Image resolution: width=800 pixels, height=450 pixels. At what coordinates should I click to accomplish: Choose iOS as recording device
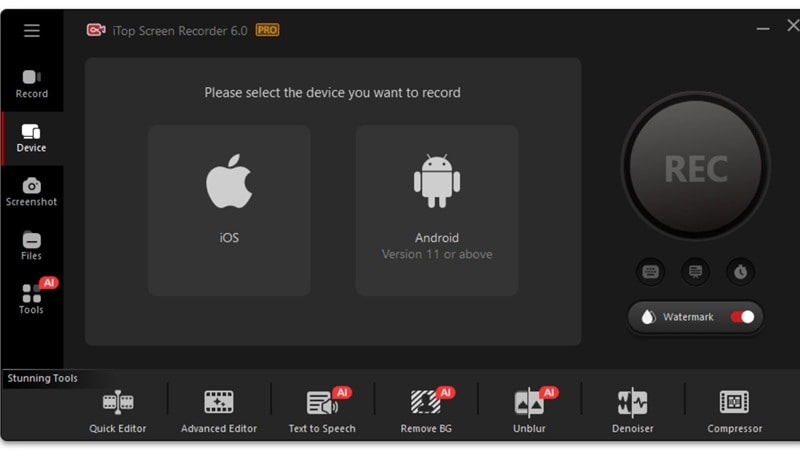coord(229,210)
